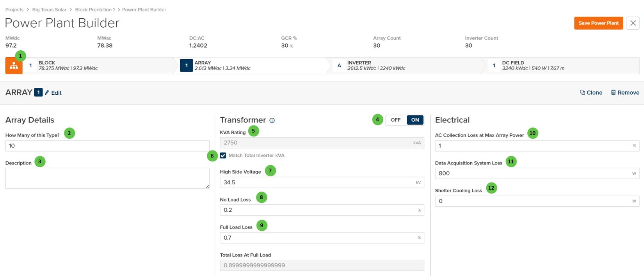Click the GCR % value 30

click(x=285, y=46)
